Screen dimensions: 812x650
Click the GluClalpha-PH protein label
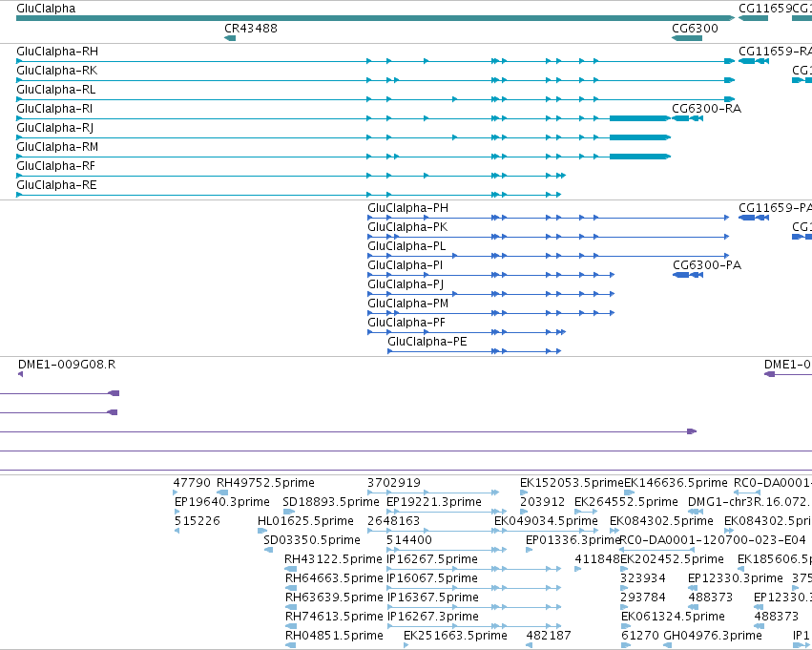(408, 208)
